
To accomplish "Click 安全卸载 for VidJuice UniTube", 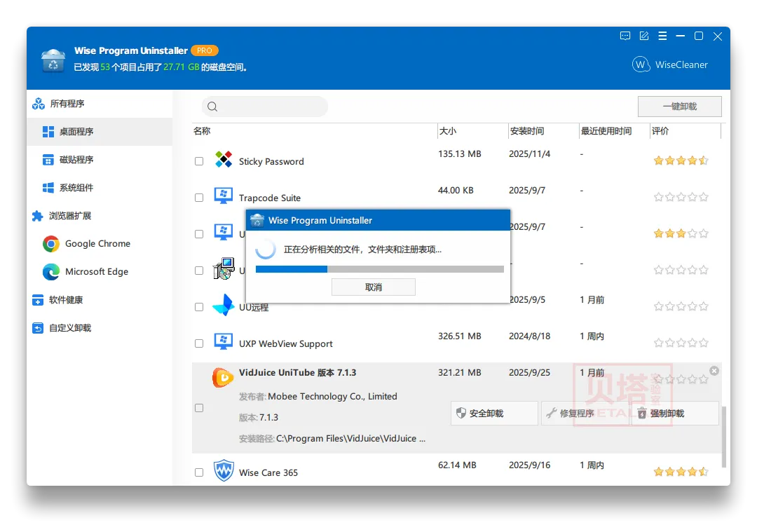I will point(494,414).
